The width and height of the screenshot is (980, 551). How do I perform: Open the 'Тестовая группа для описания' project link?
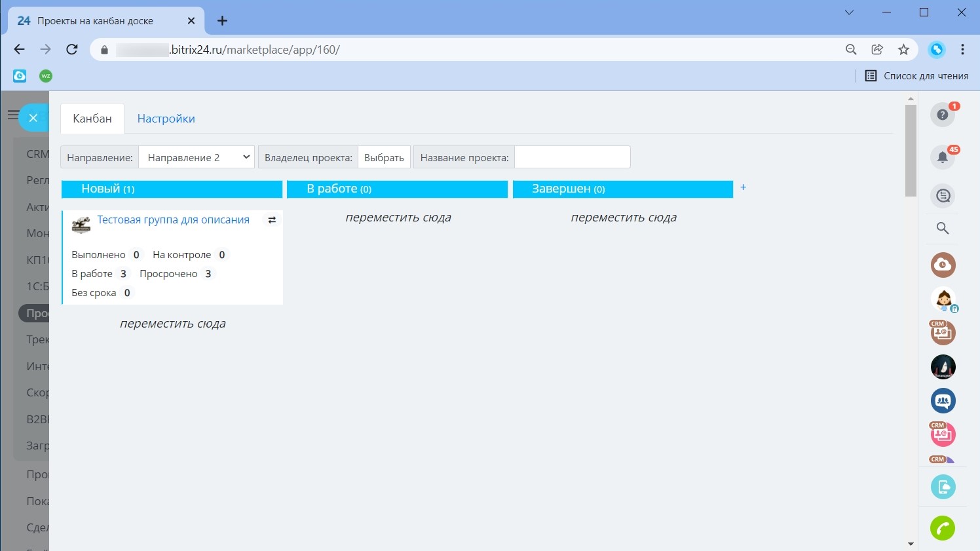pyautogui.click(x=174, y=219)
